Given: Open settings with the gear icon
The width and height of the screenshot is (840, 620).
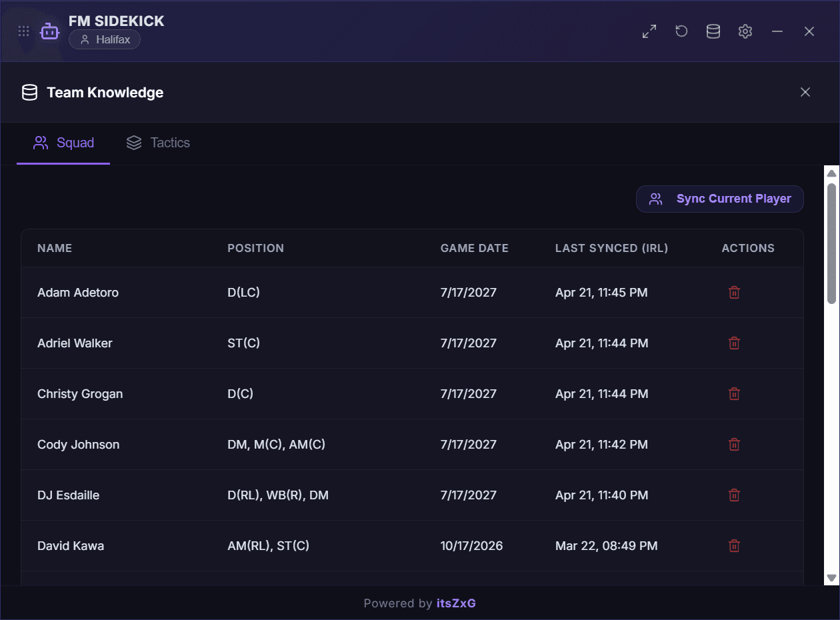Looking at the screenshot, I should click(x=745, y=31).
